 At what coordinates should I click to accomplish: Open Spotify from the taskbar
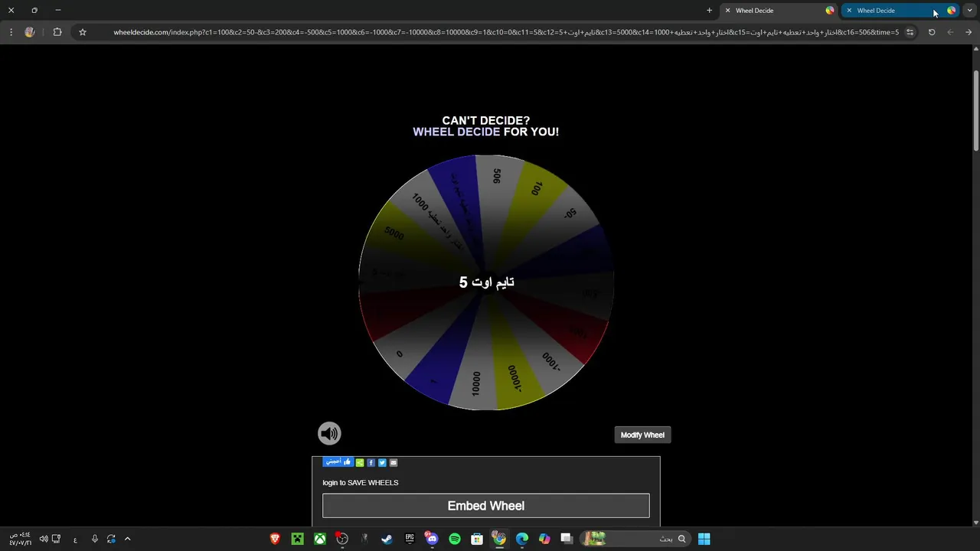tap(455, 539)
